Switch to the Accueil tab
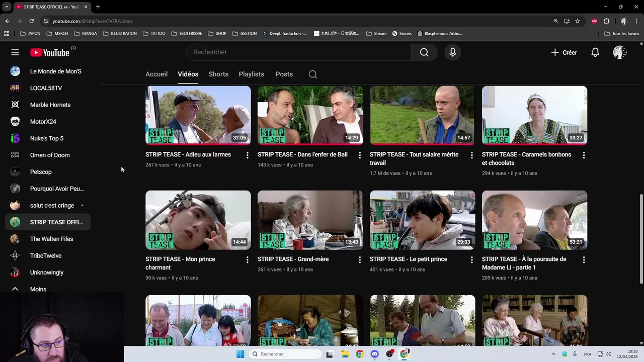The width and height of the screenshot is (644, 362). pyautogui.click(x=156, y=74)
